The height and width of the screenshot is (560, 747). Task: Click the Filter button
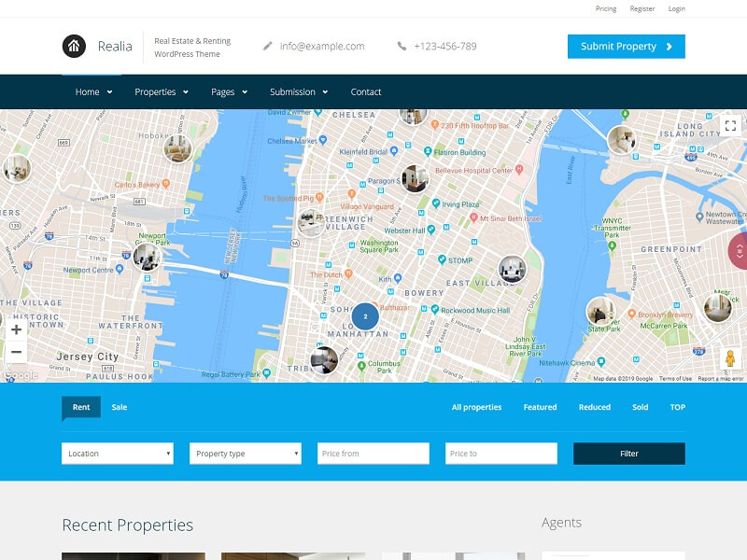coord(629,454)
